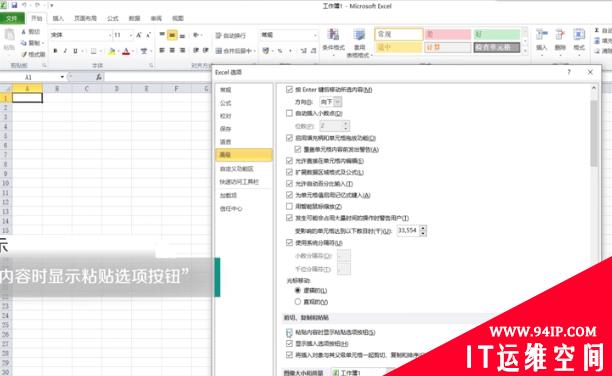Click the Wrap Text (自动换行) button
The height and width of the screenshot is (376, 612).
pyautogui.click(x=231, y=36)
